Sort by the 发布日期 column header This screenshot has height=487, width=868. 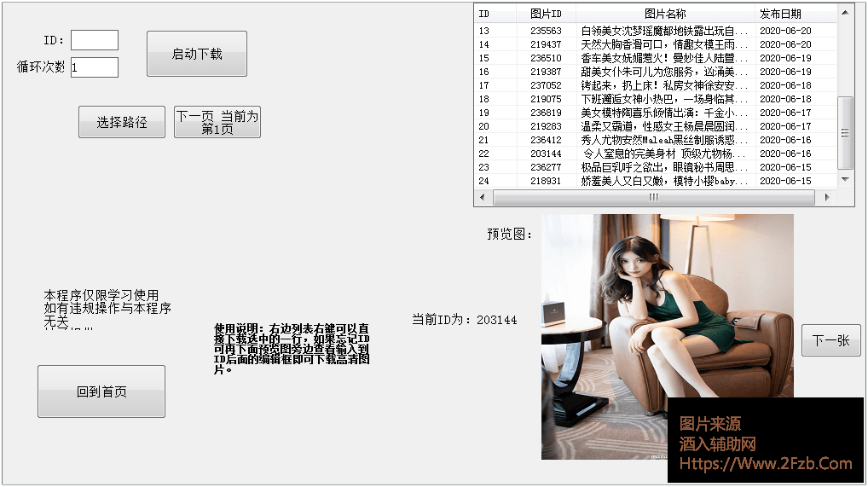[x=796, y=14]
